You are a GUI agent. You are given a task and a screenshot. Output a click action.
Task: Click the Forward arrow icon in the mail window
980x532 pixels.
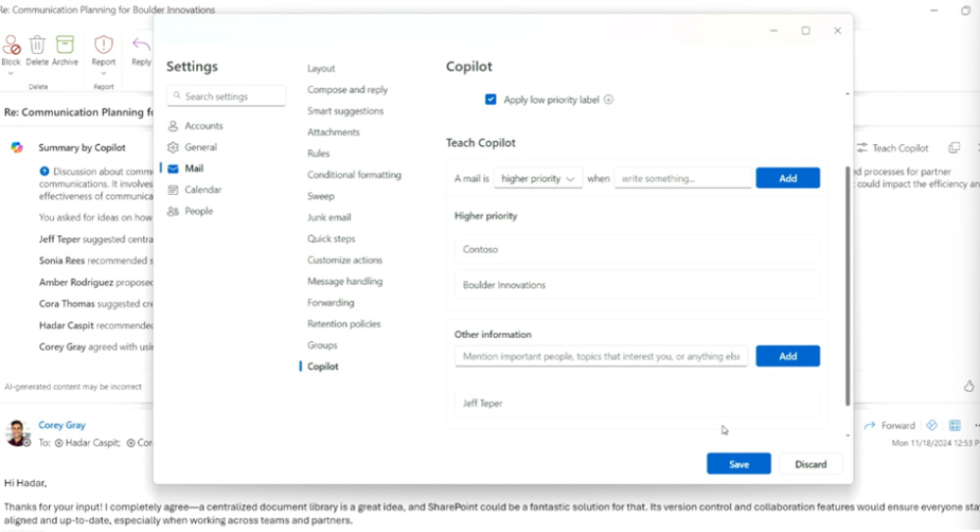(869, 426)
